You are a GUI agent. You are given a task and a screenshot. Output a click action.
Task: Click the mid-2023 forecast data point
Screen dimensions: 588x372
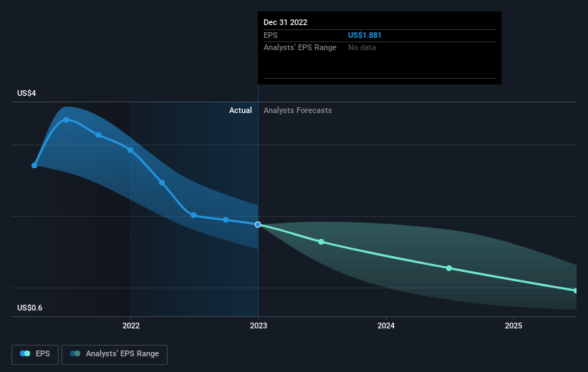pos(321,242)
